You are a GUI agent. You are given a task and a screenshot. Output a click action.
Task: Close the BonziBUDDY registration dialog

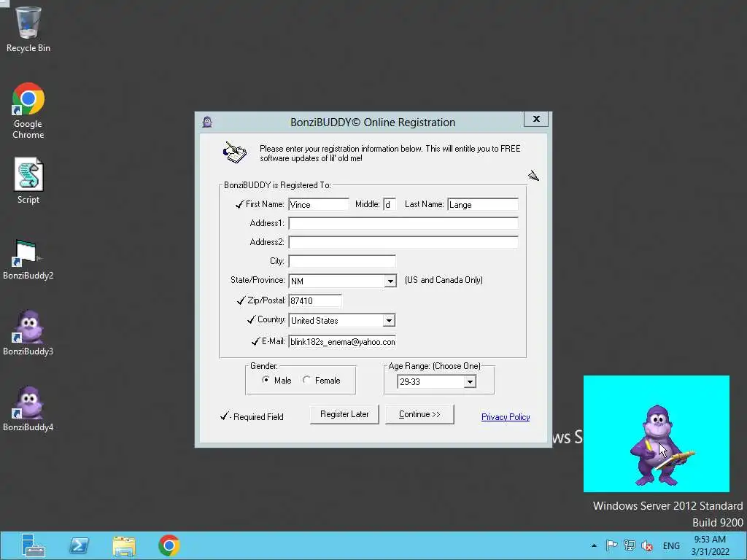click(x=536, y=119)
